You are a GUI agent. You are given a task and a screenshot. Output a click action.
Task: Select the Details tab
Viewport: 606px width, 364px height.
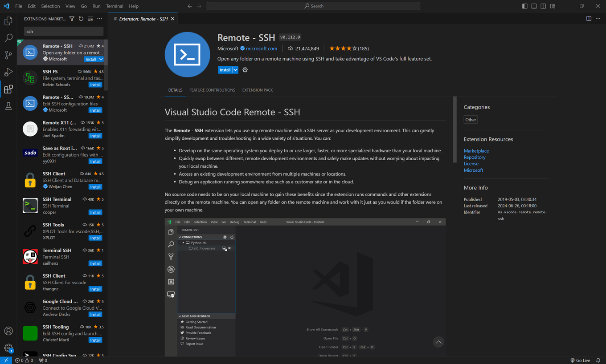click(x=175, y=90)
